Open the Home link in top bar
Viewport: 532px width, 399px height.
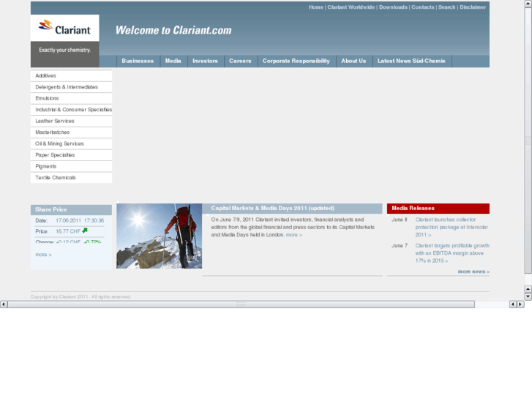pyautogui.click(x=316, y=7)
